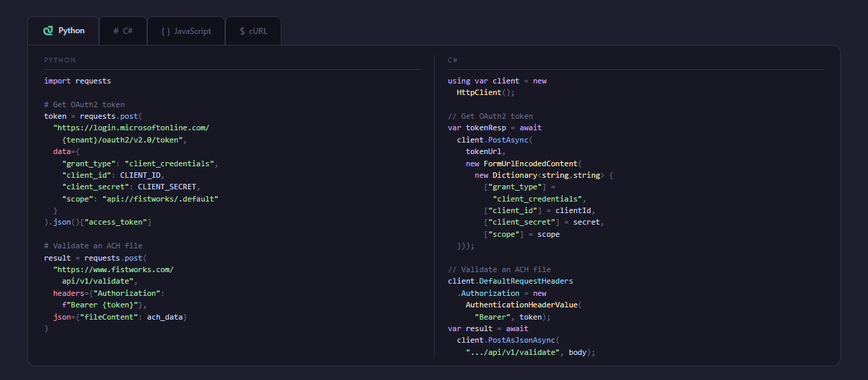The image size is (868, 380).
Task: Click the hash icon on the C# tab
Action: (x=116, y=31)
